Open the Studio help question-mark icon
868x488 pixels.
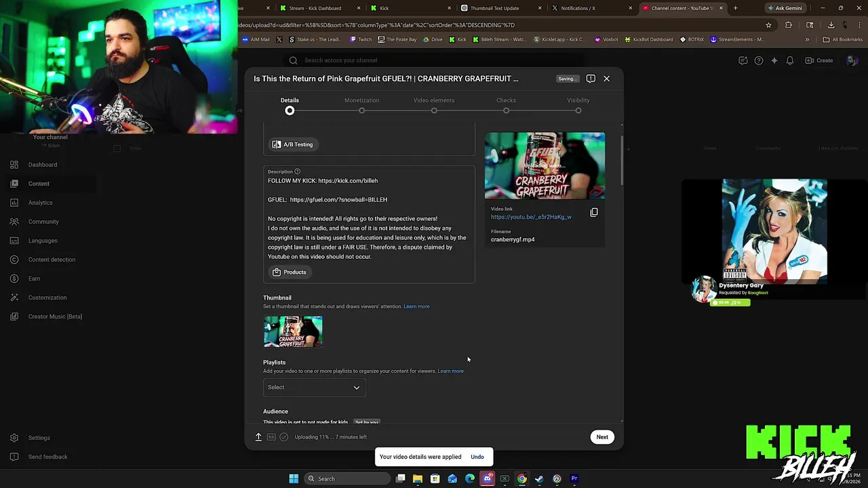(x=759, y=60)
